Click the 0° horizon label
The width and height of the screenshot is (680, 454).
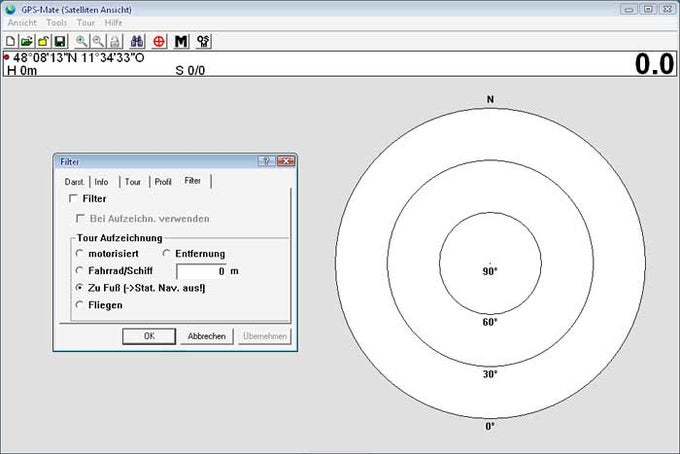490,426
